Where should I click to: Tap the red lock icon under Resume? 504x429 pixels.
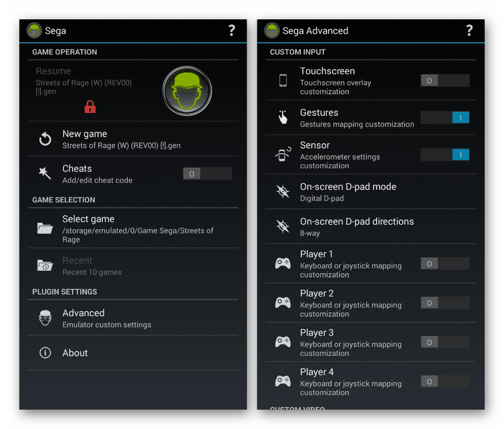[x=90, y=107]
